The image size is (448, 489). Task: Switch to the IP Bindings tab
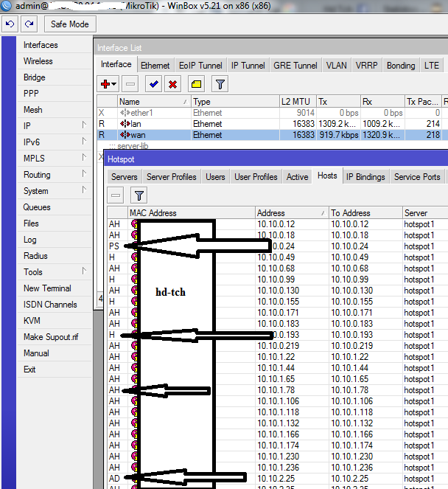click(x=365, y=176)
